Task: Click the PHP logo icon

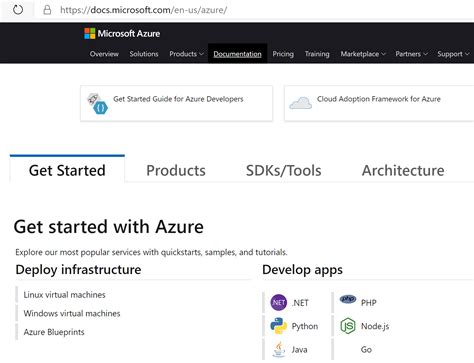Action: coord(348,299)
